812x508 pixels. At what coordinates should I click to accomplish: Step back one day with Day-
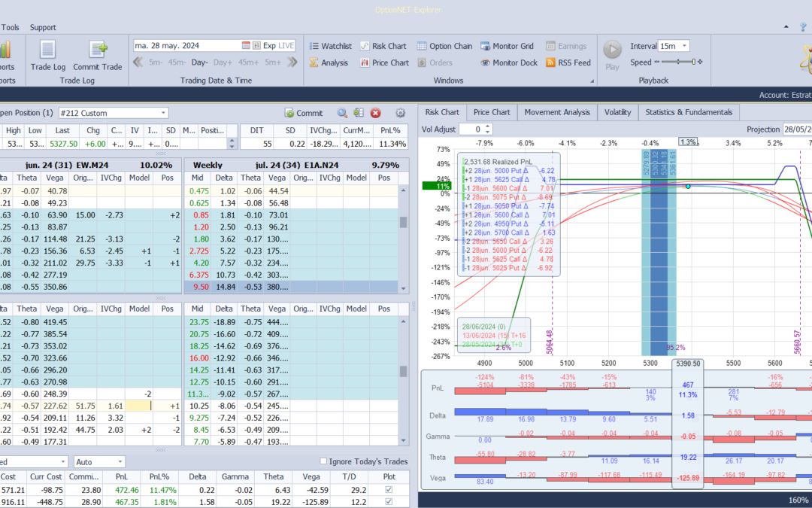pyautogui.click(x=199, y=62)
